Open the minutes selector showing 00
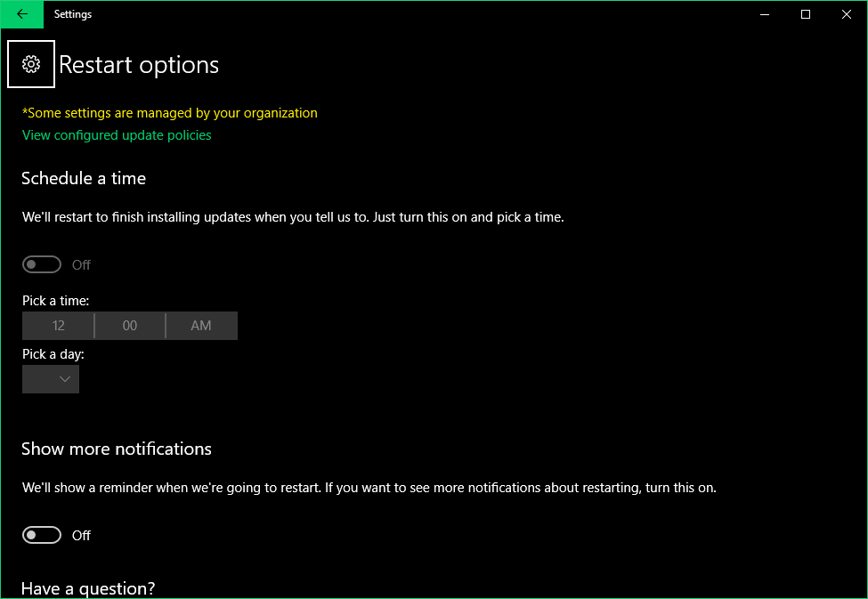The height and width of the screenshot is (599, 868). [129, 325]
